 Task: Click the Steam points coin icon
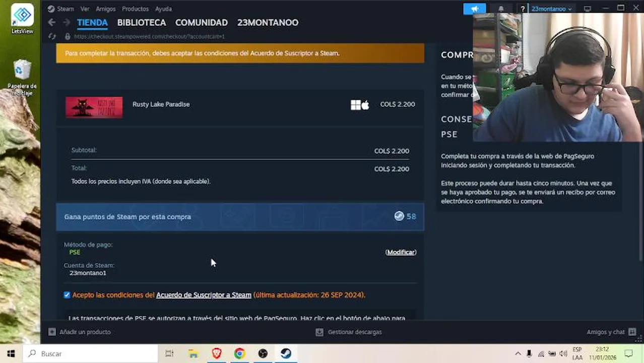coord(399,216)
